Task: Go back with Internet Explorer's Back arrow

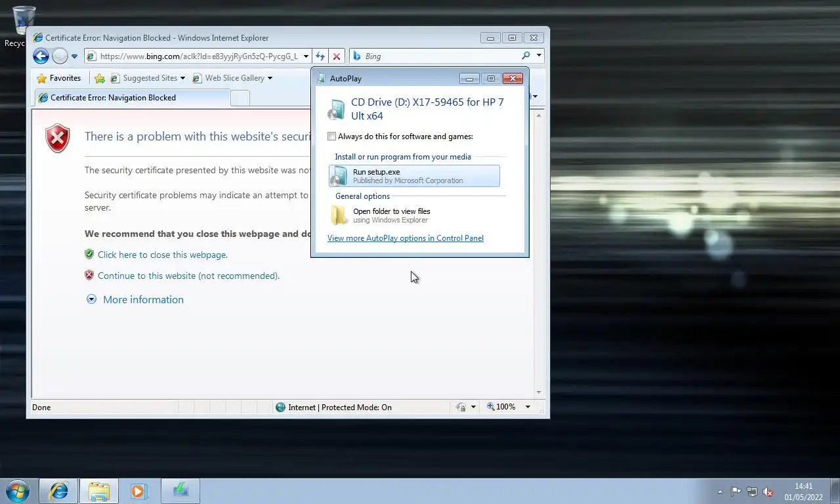Action: click(x=41, y=56)
